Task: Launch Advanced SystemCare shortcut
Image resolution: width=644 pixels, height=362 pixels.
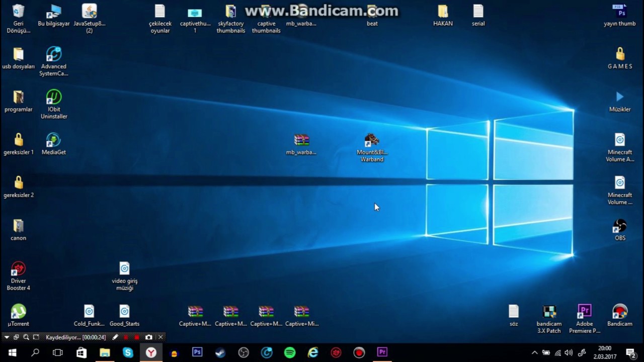Action: click(x=54, y=61)
